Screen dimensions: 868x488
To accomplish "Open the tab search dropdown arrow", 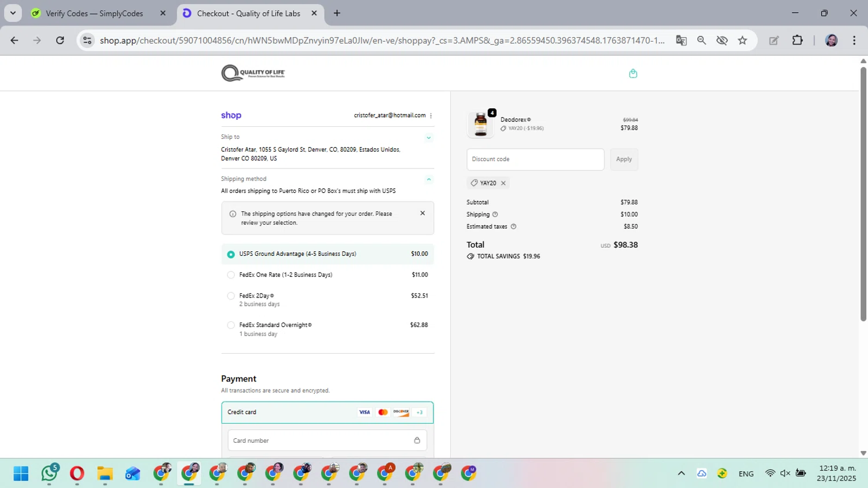I will tap(13, 13).
